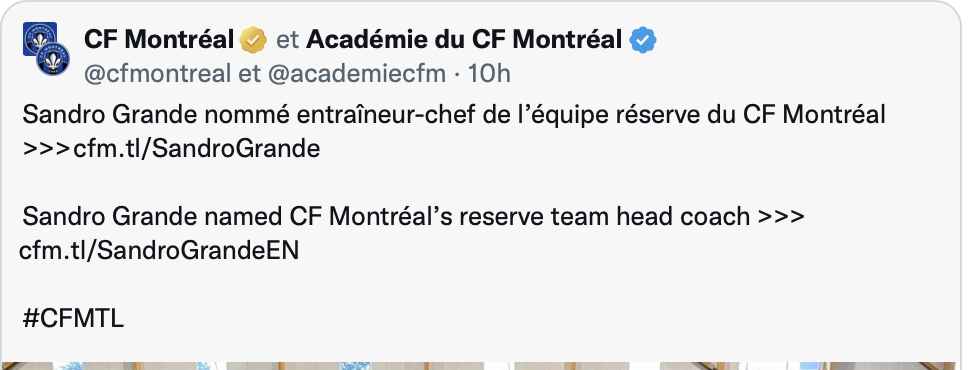Open Académie du CF Montréal display name

pyautogui.click(x=464, y=40)
